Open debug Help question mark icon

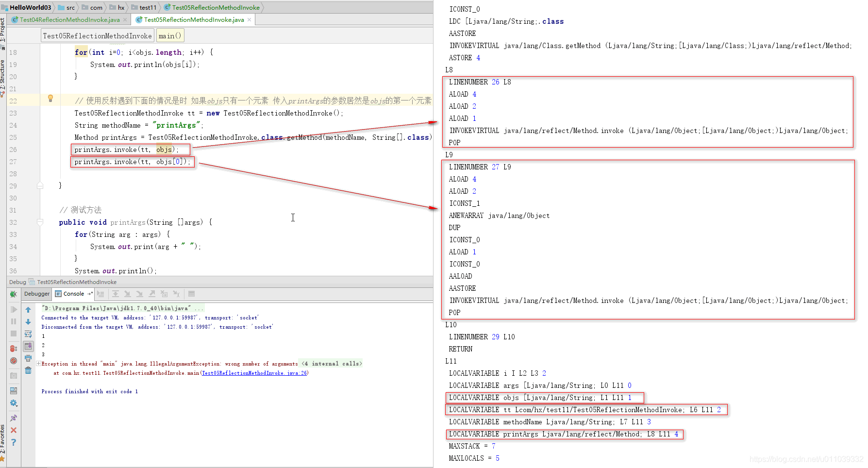(14, 442)
